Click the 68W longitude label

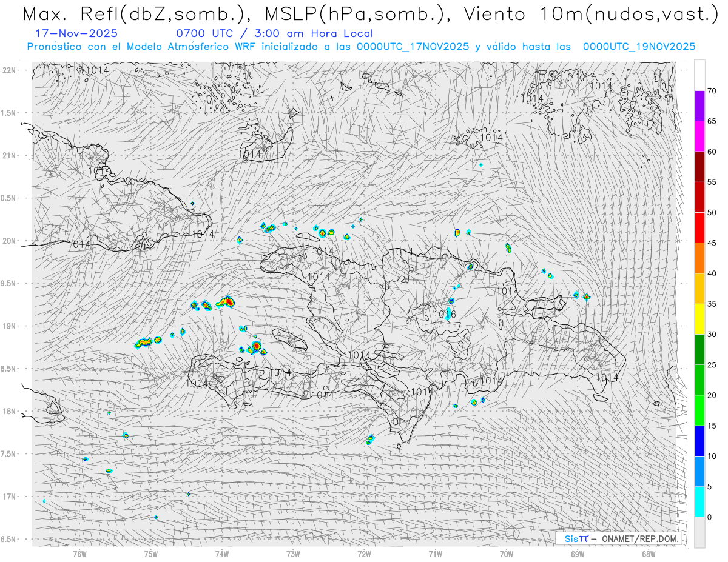(648, 554)
